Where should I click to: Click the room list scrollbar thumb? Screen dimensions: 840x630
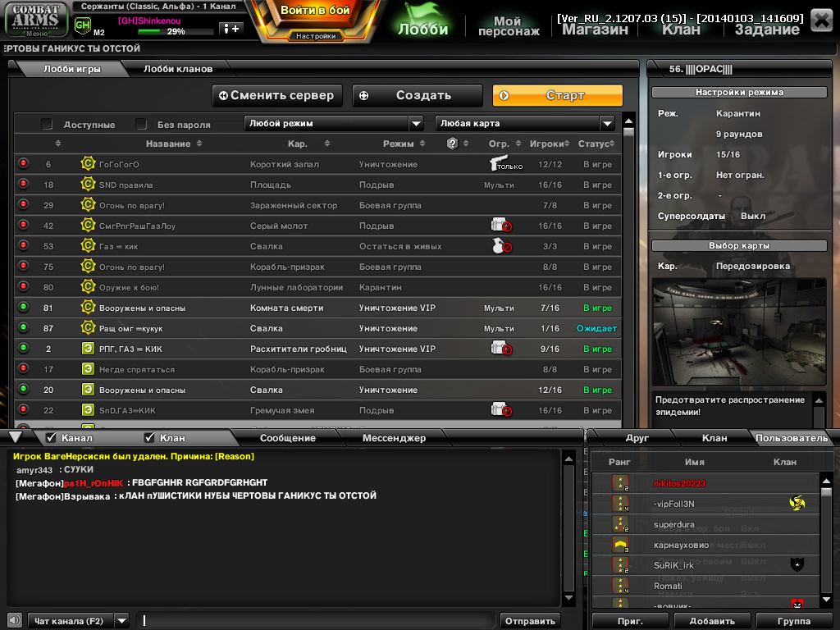click(629, 132)
